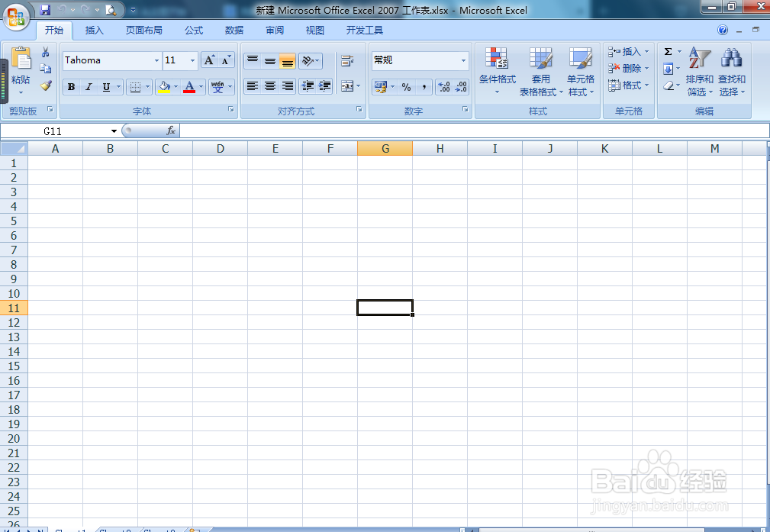This screenshot has width=770, height=532.
Task: Apply cell borders icon
Action: click(135, 87)
